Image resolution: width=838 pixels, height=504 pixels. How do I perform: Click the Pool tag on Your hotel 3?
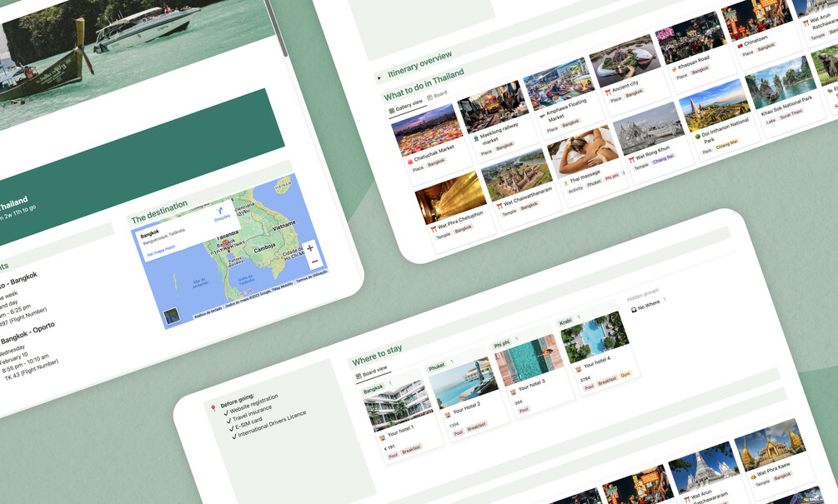click(524, 410)
